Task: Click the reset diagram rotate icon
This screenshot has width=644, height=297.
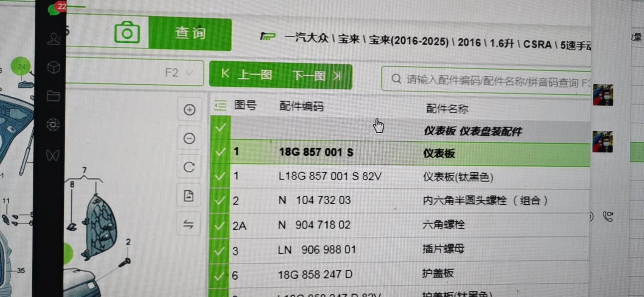Action: [x=189, y=167]
